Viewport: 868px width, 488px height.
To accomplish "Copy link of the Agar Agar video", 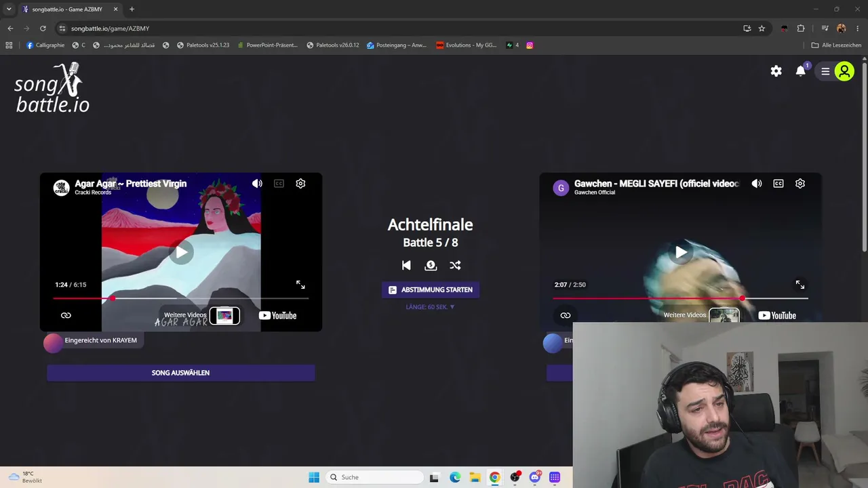I will [x=66, y=315].
